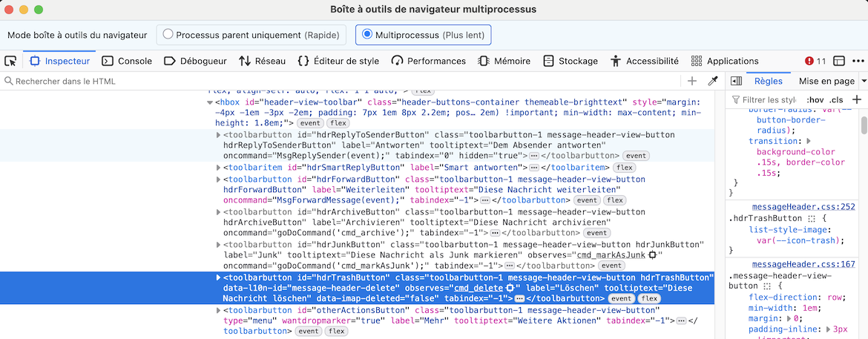This screenshot has width=868, height=339.
Task: Click the add new node plus icon
Action: click(x=692, y=81)
